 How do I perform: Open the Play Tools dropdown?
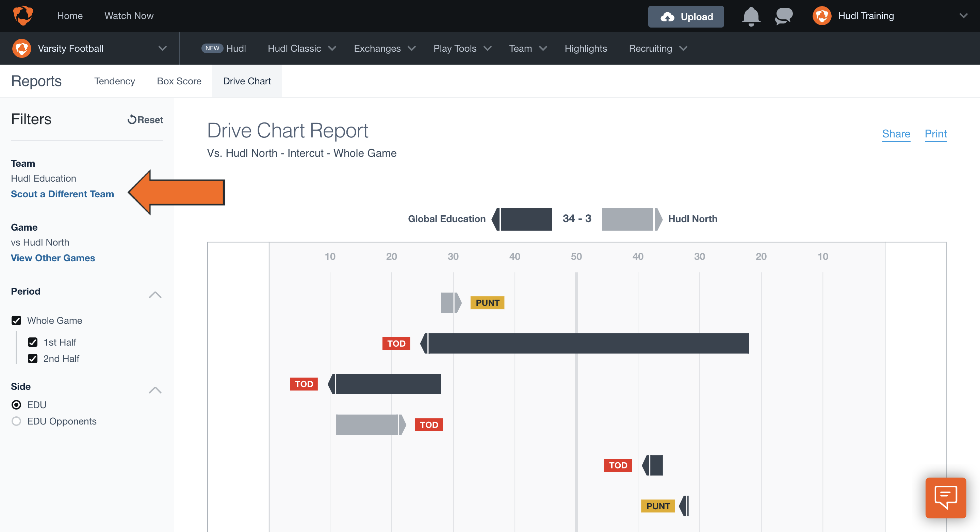pyautogui.click(x=462, y=48)
